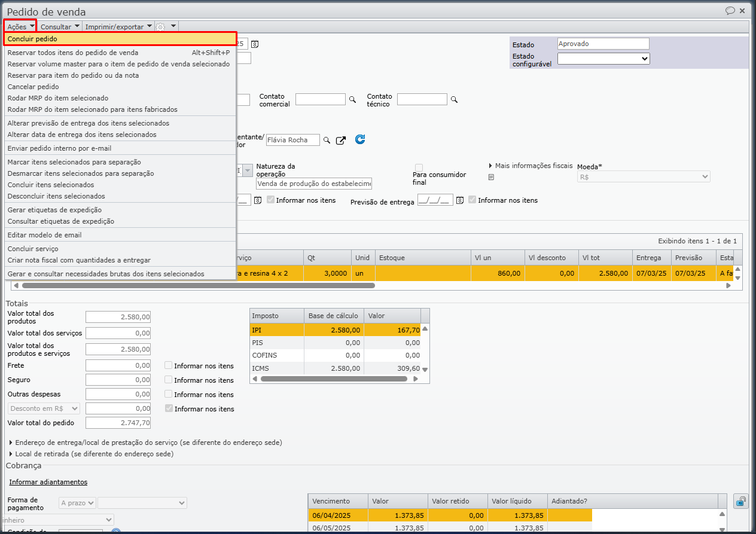Click the blue refresh icon beside representative
This screenshot has height=534, width=756.
click(360, 139)
